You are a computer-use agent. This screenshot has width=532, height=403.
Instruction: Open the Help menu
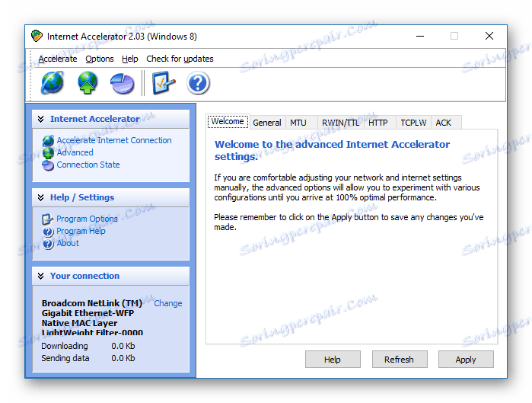pos(130,59)
